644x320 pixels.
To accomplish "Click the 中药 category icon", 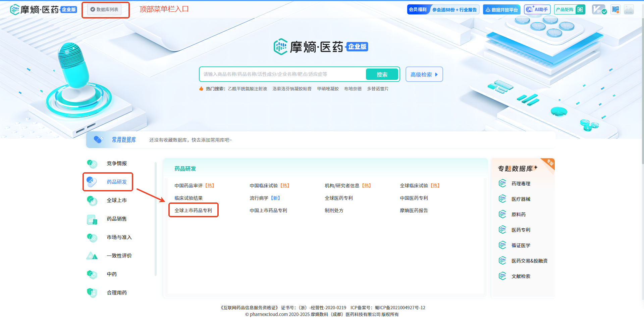I will point(92,274).
